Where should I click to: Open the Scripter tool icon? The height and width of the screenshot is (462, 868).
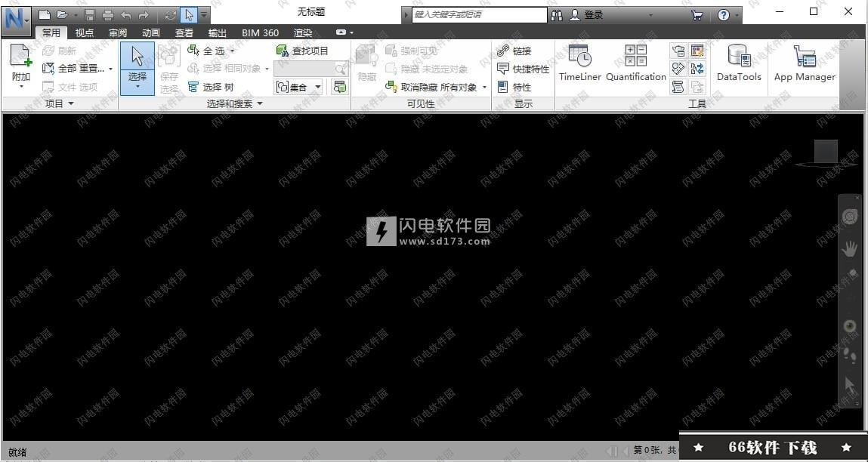click(678, 87)
